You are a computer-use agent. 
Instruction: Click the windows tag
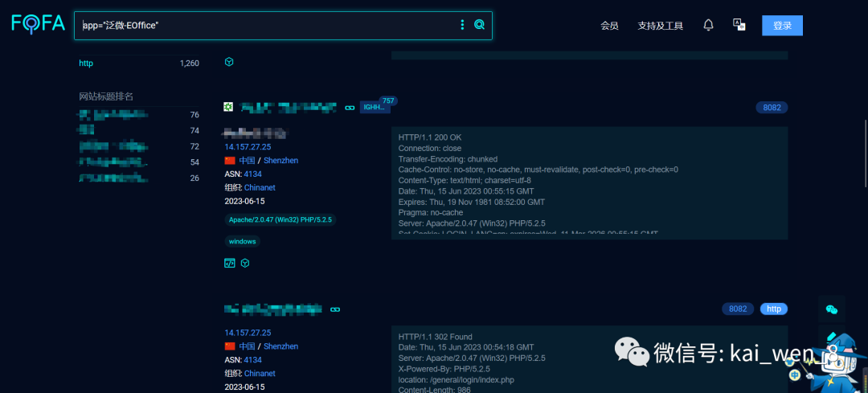[x=242, y=241]
